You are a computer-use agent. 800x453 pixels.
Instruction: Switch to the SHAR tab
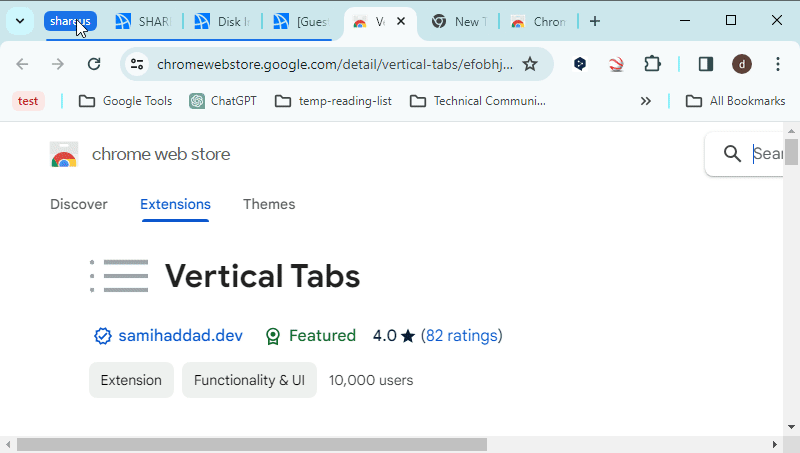(143, 21)
